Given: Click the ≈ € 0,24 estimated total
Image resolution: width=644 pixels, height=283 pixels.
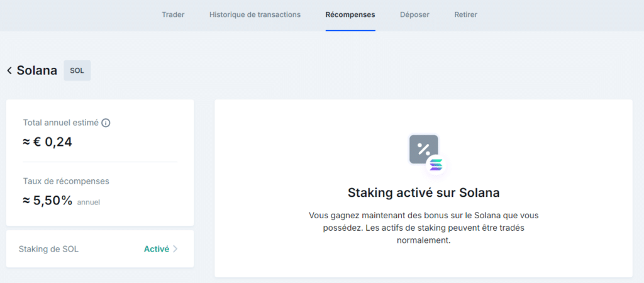Looking at the screenshot, I should point(47,141).
